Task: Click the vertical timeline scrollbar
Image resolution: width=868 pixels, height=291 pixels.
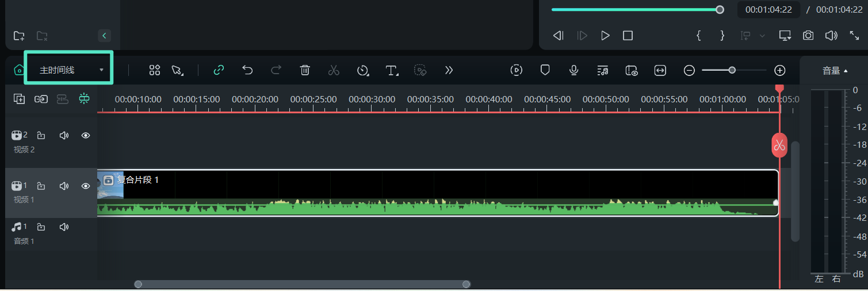Action: [x=796, y=191]
